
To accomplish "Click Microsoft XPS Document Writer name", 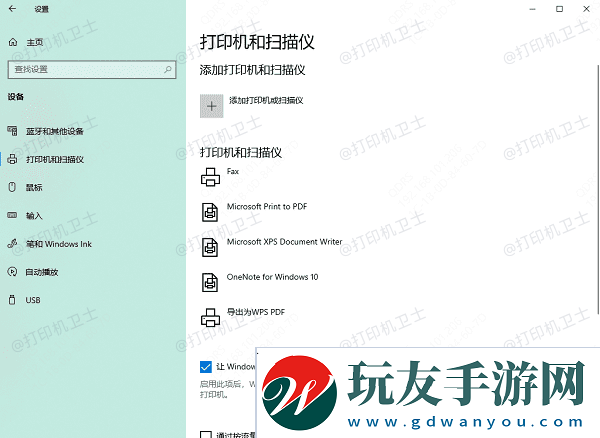I will click(x=285, y=242).
